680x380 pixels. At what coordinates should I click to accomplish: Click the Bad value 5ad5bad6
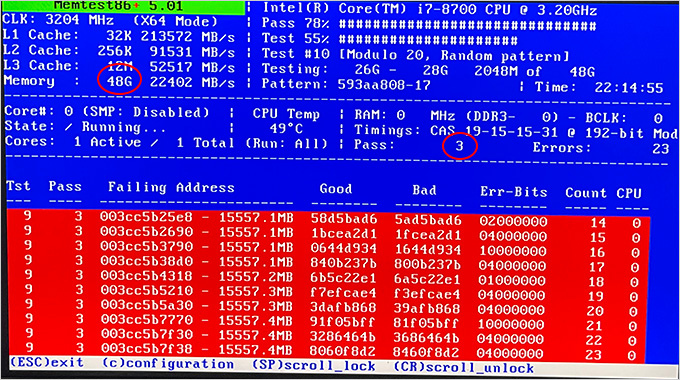[428, 220]
